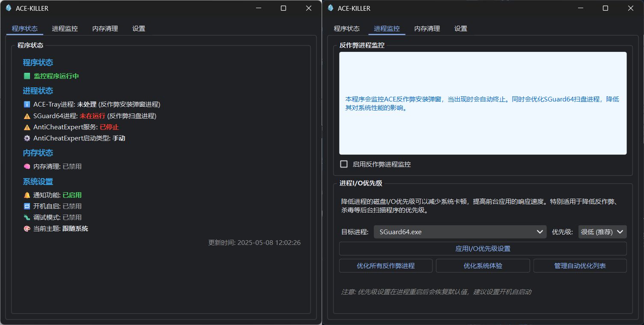
Task: Click the warning icon beside SGuard64进程
Action: (x=27, y=116)
